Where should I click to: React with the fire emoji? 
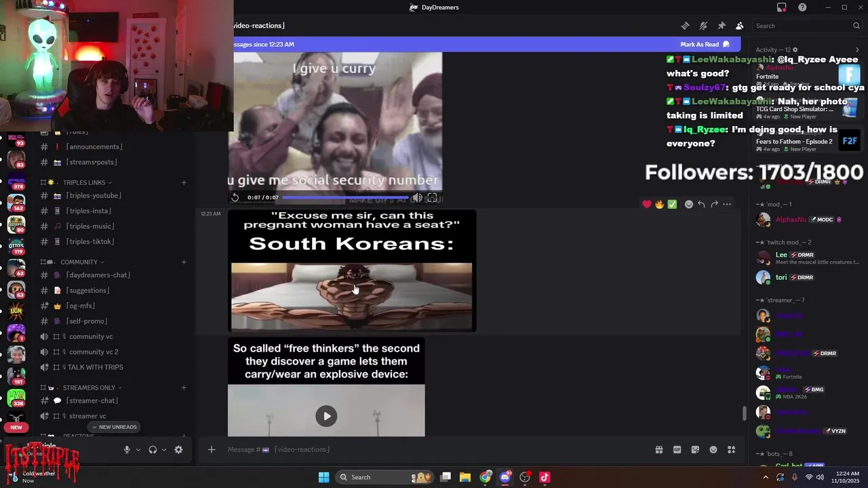(x=659, y=204)
